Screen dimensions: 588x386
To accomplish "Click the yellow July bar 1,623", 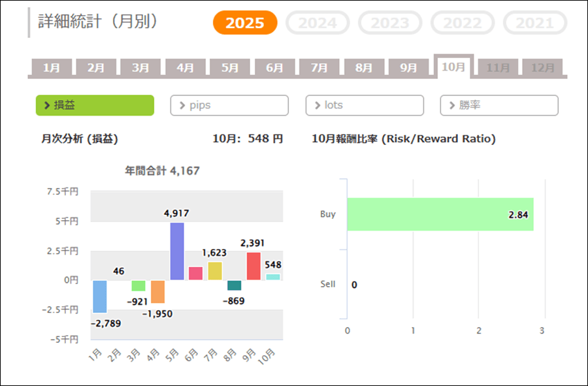I will click(x=215, y=270).
